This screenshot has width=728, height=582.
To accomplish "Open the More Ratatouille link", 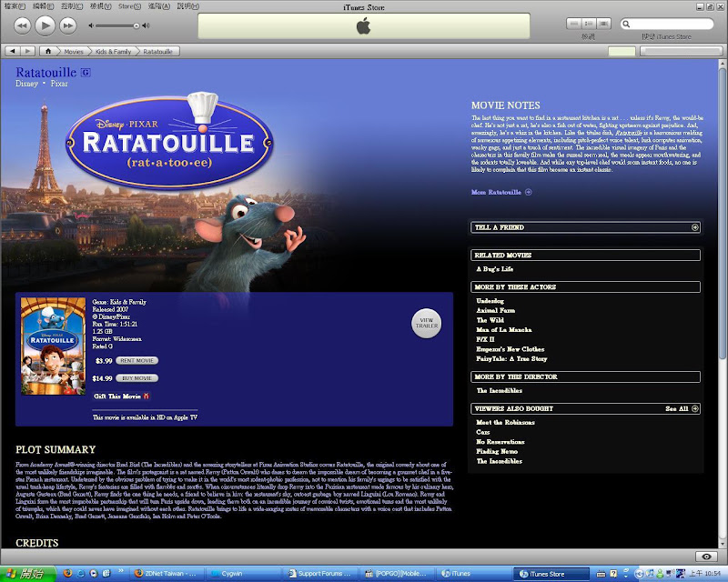I will (496, 192).
